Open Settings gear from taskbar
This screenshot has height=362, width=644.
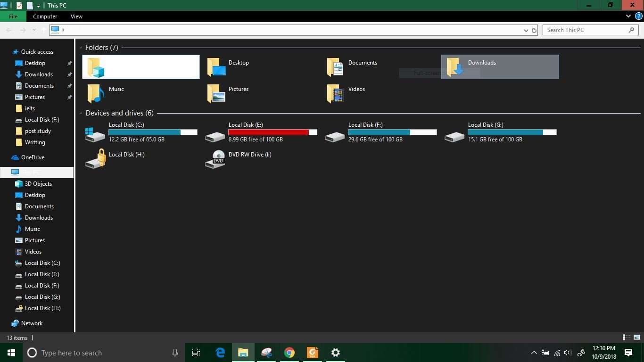click(x=336, y=353)
